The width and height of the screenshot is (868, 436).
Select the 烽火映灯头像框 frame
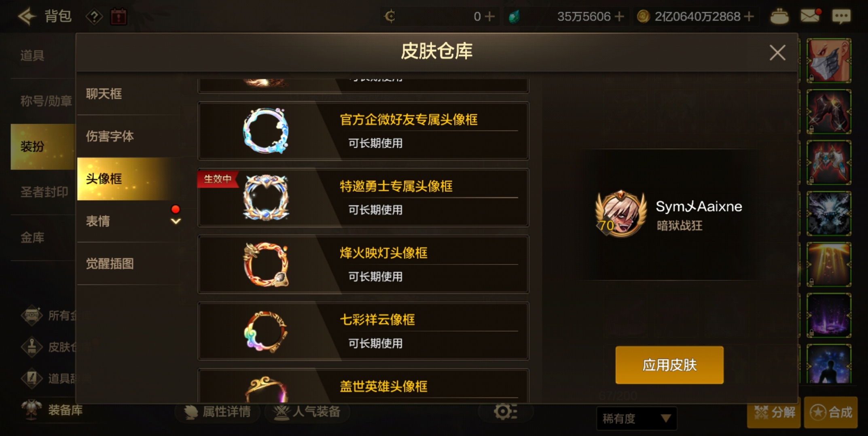point(363,264)
